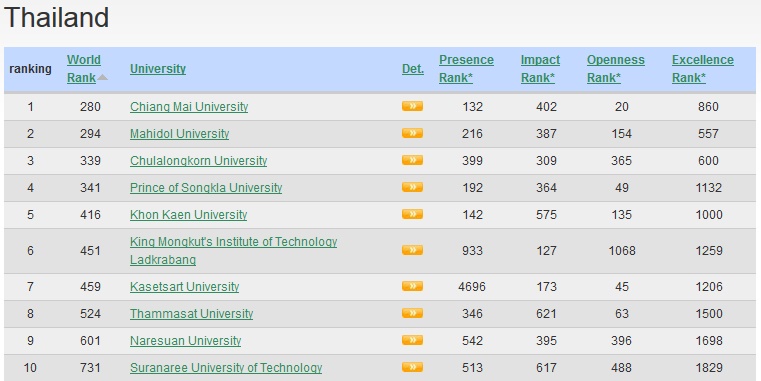Sort by Excellence Rank column
The image size is (761, 381).
(702, 69)
